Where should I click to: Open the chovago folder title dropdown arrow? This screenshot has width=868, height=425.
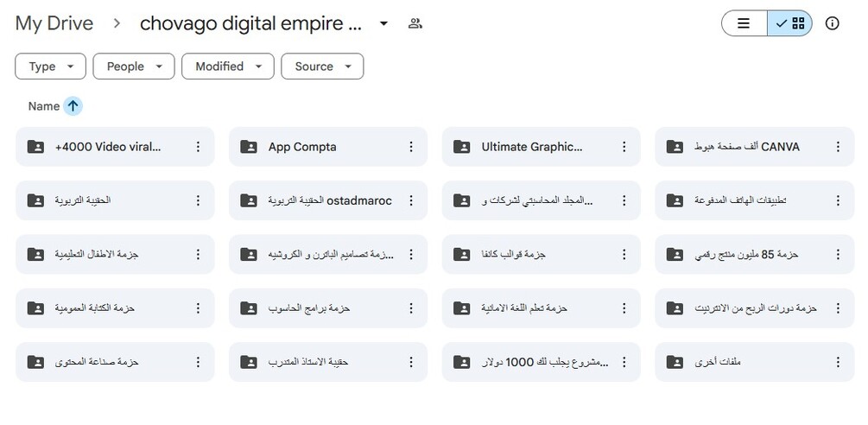click(x=384, y=23)
